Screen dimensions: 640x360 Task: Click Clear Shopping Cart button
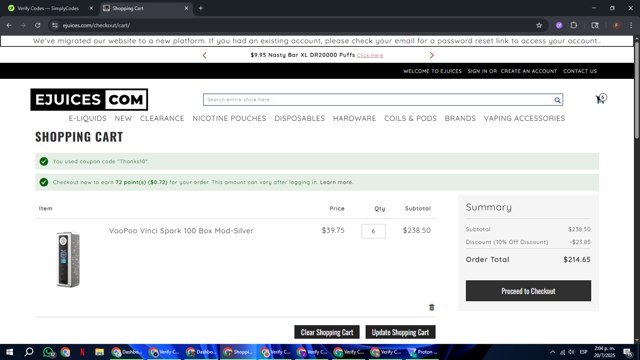[x=327, y=332]
